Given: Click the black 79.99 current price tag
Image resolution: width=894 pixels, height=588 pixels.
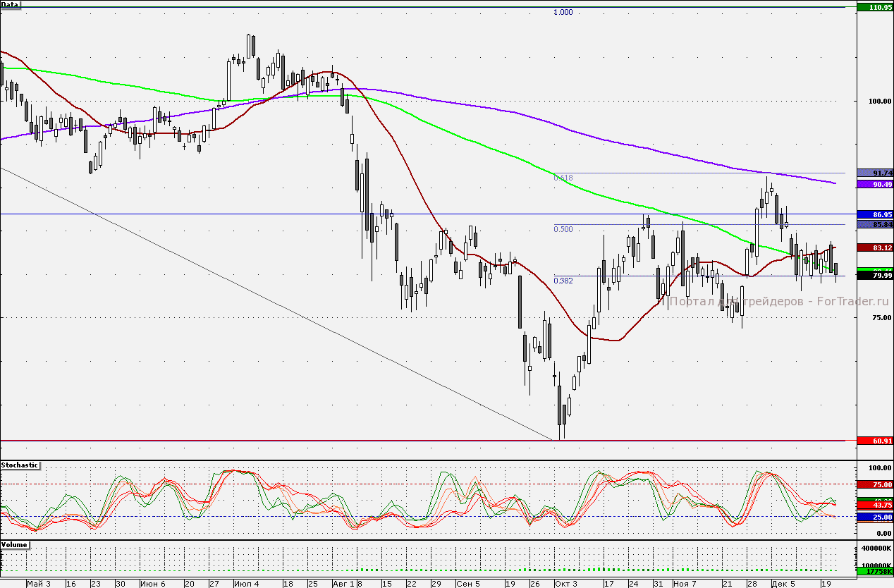Looking at the screenshot, I should [874, 276].
